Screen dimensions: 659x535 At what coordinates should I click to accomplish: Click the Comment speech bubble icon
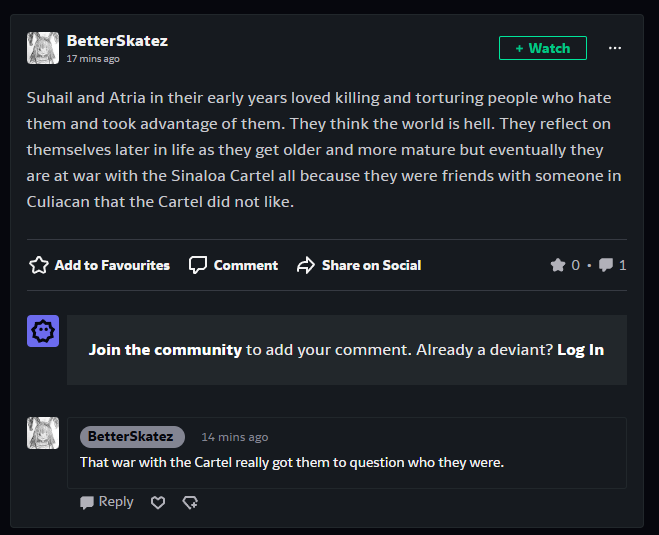tap(198, 265)
